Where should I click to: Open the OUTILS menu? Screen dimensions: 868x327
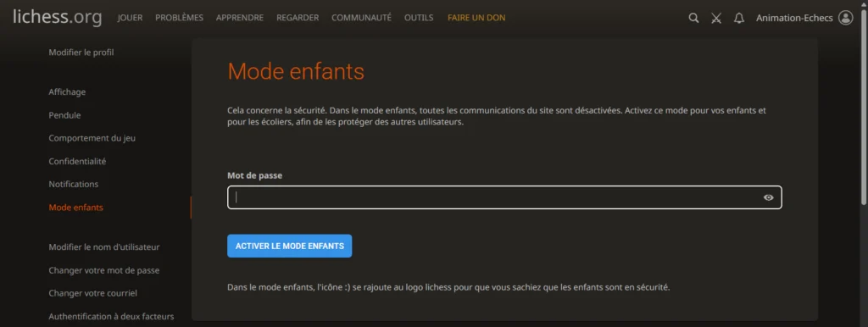point(419,18)
